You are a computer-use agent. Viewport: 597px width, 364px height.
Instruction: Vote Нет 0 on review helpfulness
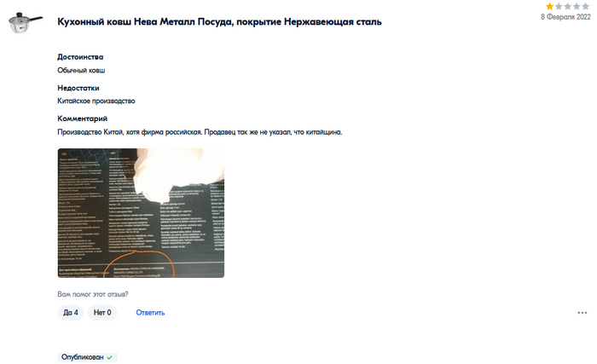102,313
